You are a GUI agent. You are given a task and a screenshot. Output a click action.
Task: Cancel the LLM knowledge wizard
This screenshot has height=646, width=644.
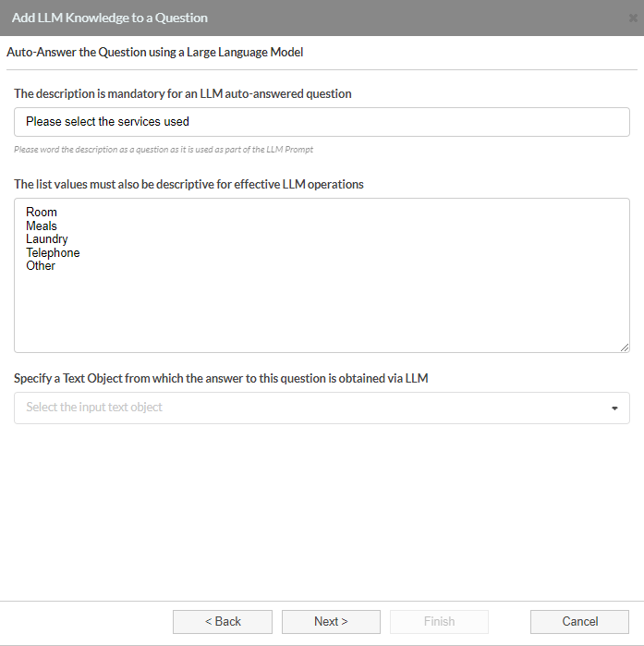579,622
